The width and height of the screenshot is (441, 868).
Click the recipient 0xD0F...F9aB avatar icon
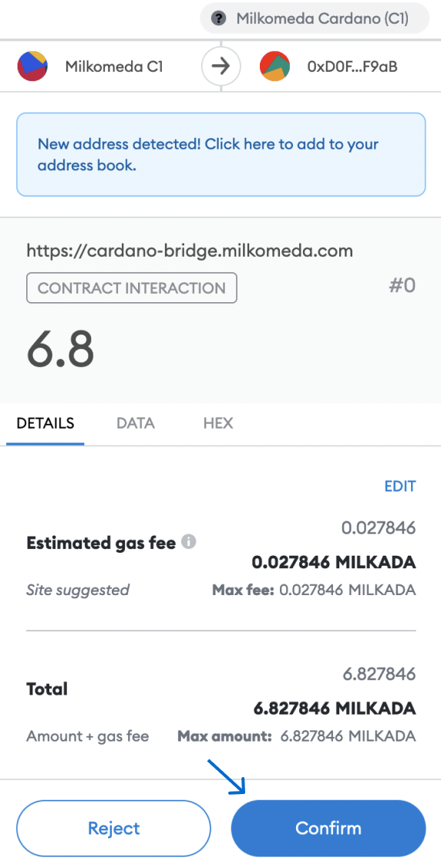coord(275,66)
